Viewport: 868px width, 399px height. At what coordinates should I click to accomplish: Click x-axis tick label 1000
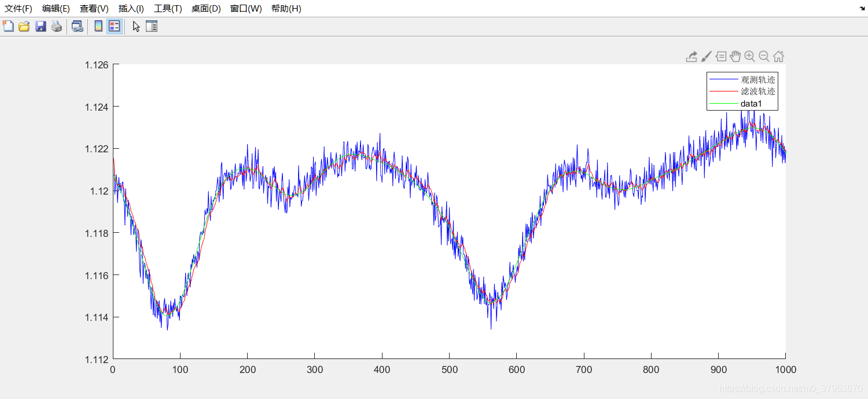click(x=785, y=369)
